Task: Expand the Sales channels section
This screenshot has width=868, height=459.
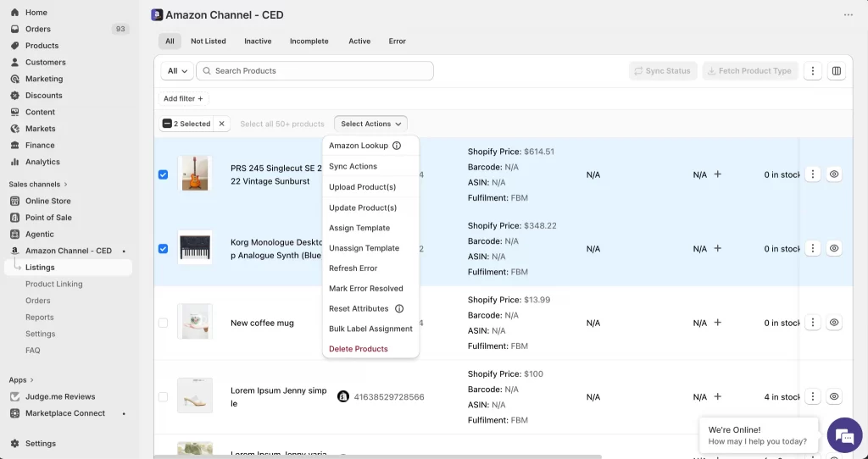Action: [x=38, y=184]
